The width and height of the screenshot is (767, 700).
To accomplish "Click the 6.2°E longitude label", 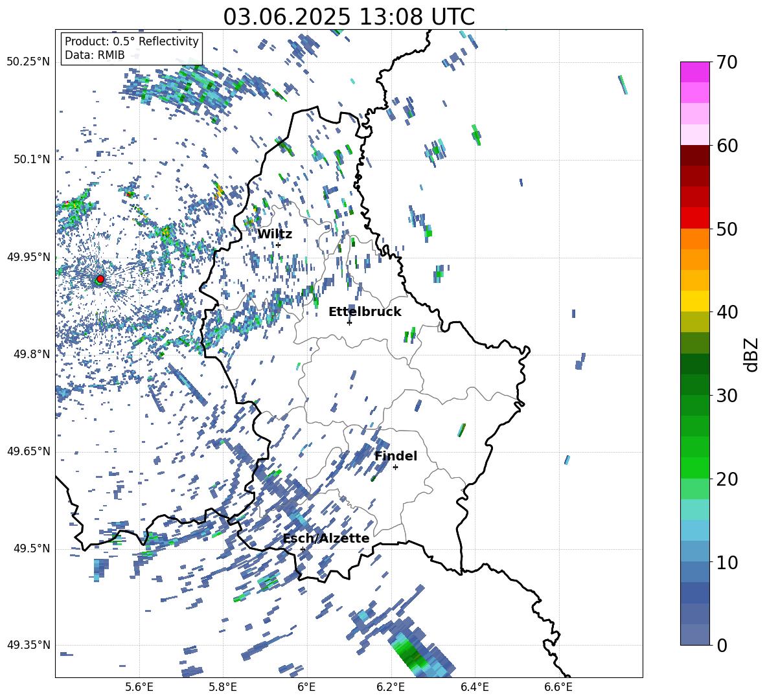I will pos(391,687).
